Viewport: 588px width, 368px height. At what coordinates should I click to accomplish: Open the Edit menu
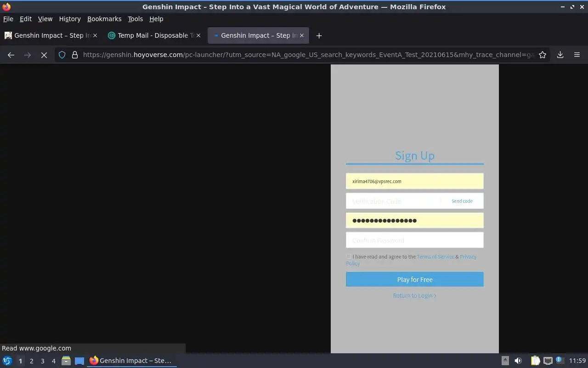(26, 19)
